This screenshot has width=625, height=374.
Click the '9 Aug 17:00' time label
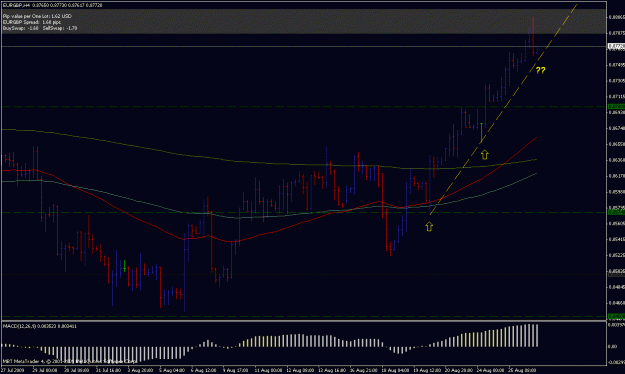235,370
